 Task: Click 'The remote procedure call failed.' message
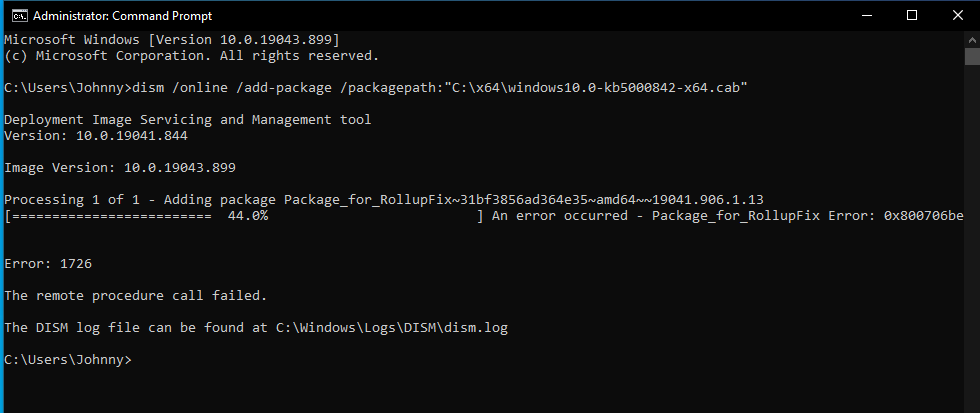coord(136,296)
